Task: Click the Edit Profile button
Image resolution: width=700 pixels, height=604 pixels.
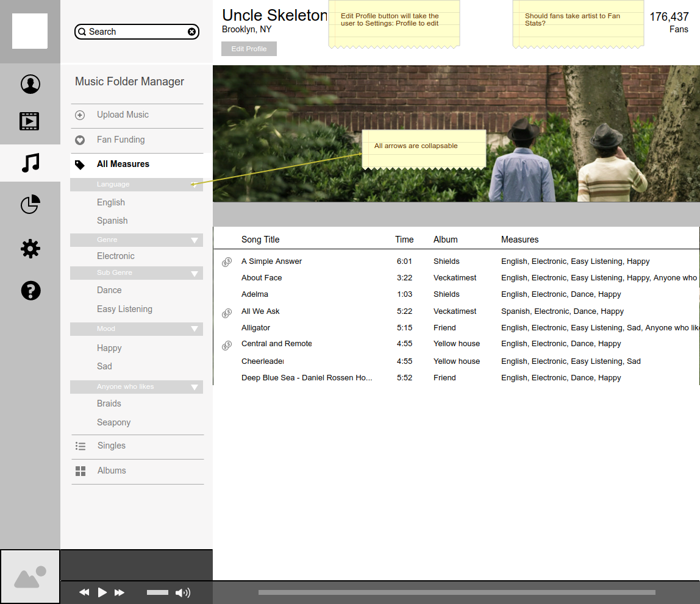Action: point(249,49)
